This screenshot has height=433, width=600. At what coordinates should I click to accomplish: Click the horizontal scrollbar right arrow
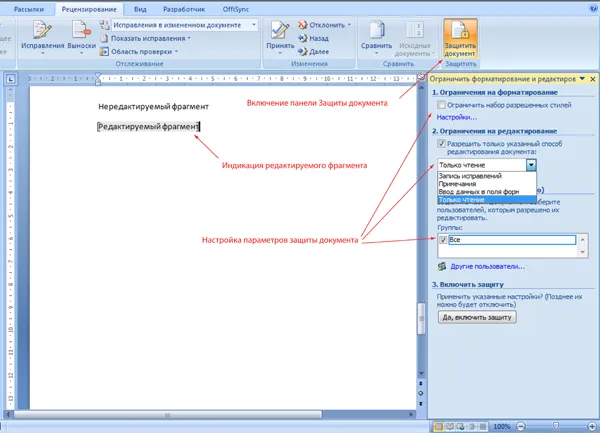[x=411, y=415]
